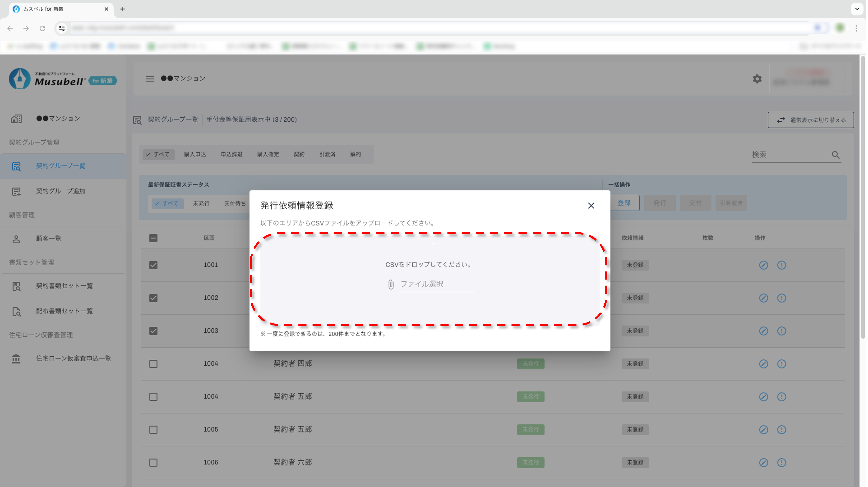Open the settings gear icon

pos(757,79)
